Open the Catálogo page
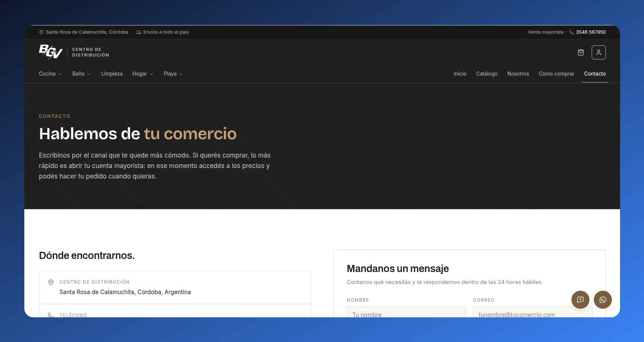This screenshot has width=644, height=342. point(487,74)
